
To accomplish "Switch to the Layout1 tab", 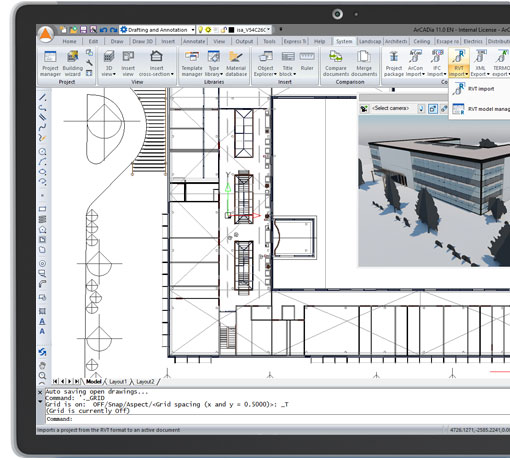I will (118, 381).
